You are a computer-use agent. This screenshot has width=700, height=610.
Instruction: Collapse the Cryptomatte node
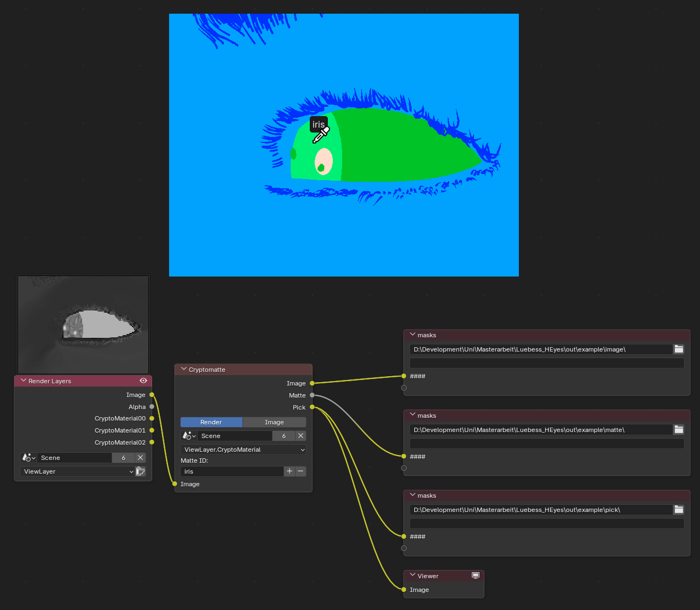point(184,370)
